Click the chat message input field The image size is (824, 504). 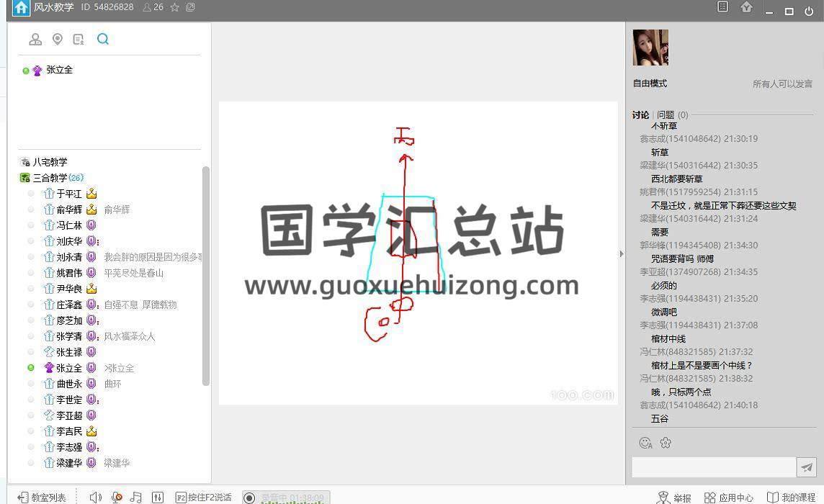point(714,467)
